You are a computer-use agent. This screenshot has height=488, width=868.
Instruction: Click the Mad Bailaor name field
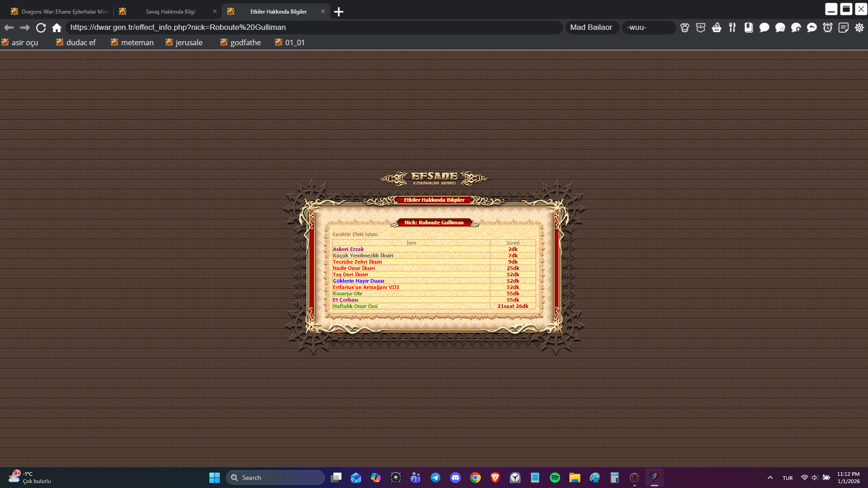[592, 28]
